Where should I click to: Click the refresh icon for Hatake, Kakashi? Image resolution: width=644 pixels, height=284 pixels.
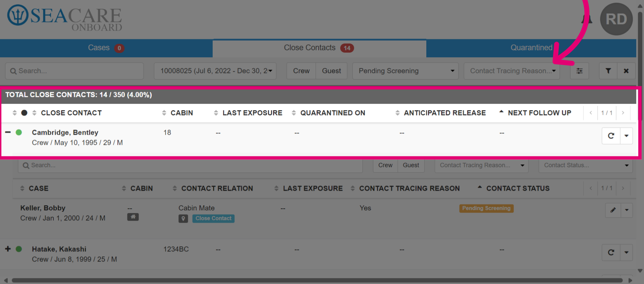611,253
